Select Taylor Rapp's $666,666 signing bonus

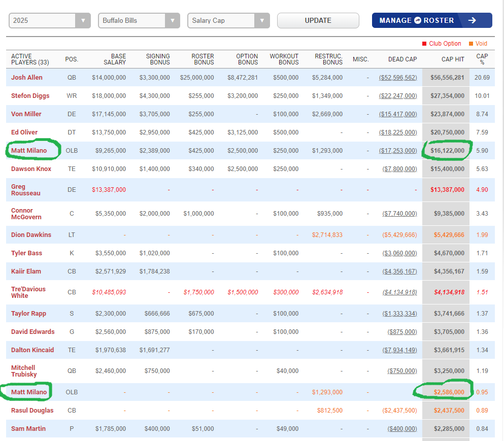pos(157,314)
